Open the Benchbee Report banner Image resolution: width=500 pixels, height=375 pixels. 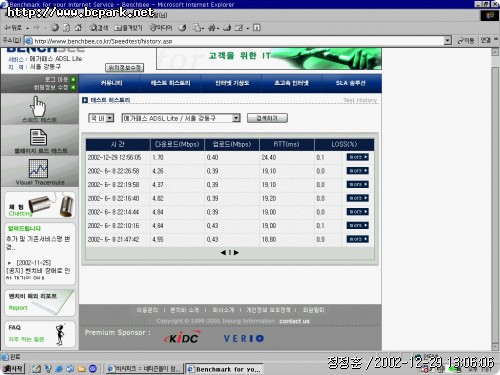40,303
